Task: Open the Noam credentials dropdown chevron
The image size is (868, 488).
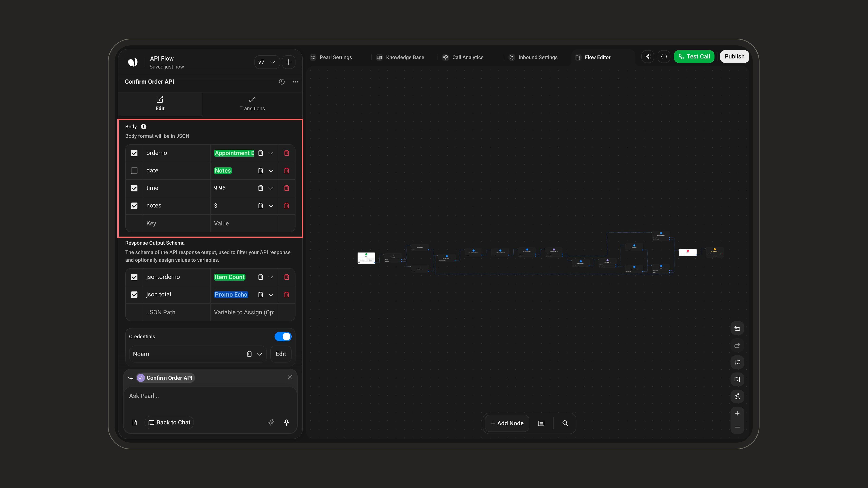Action: tap(260, 354)
